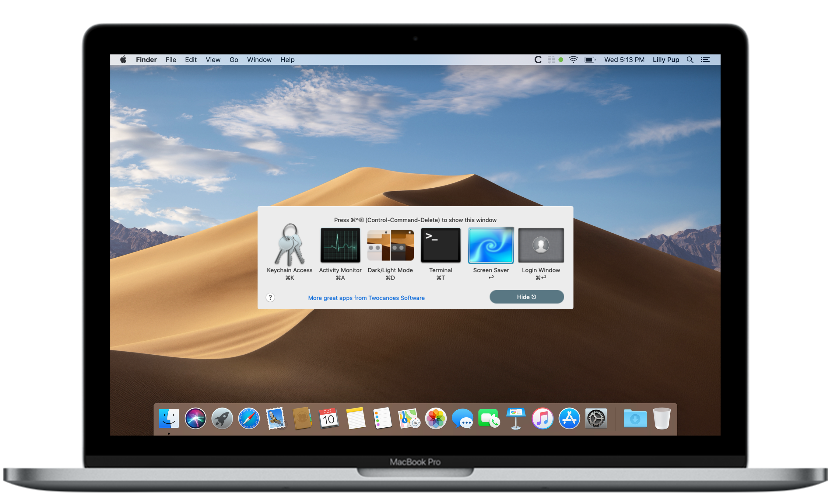832x504 pixels.
Task: Click the Wed 5:13 PM clock
Action: coord(624,60)
